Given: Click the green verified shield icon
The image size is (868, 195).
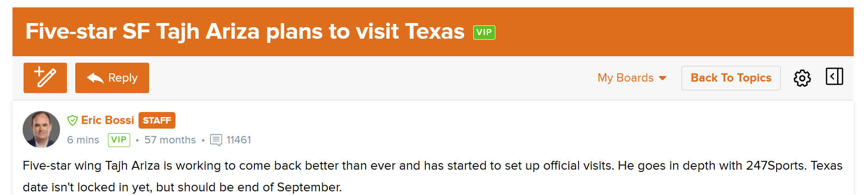Looking at the screenshot, I should [x=72, y=121].
